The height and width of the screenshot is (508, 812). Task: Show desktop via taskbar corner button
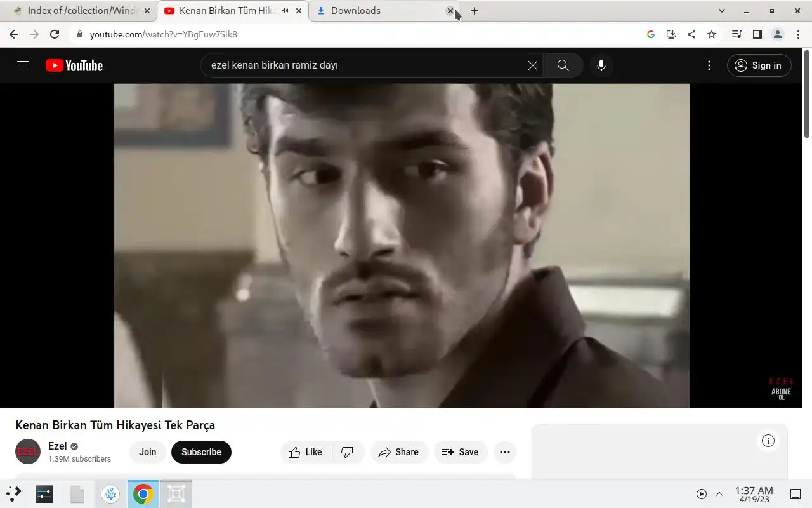point(796,494)
